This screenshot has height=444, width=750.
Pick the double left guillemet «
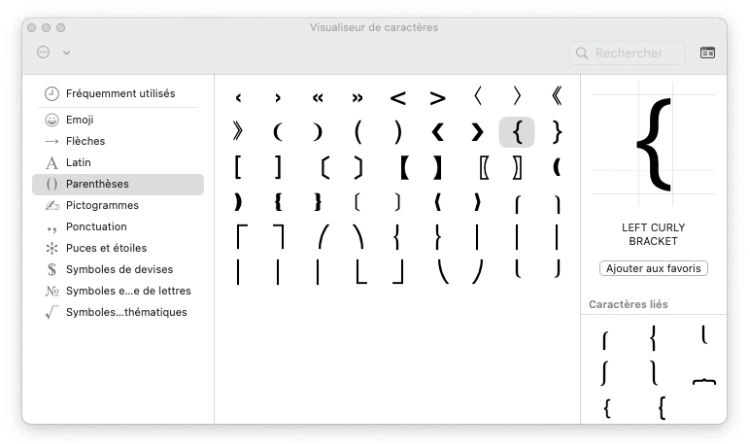coord(318,98)
